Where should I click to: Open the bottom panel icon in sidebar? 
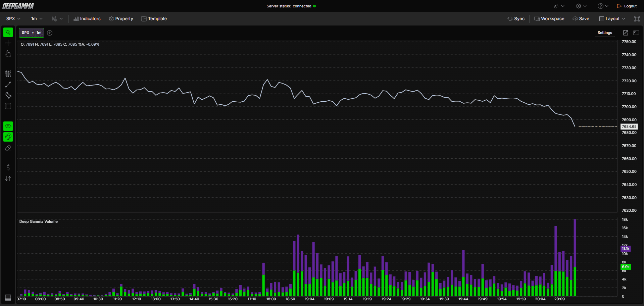8,298
